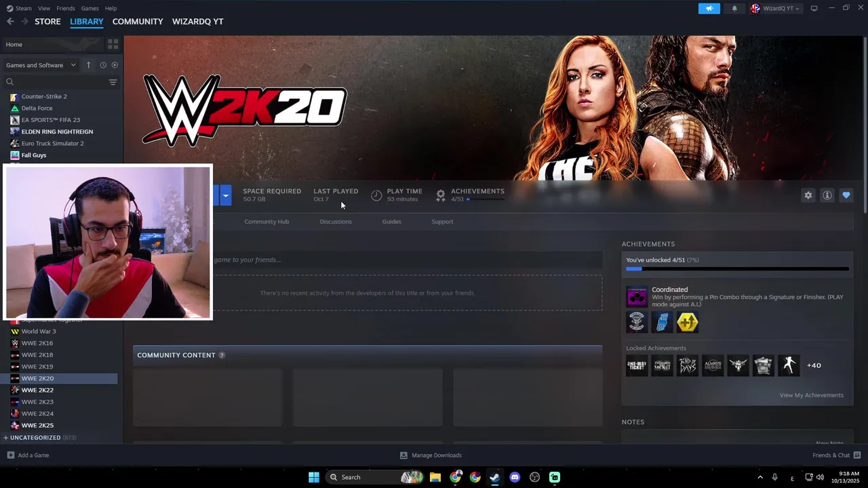The height and width of the screenshot is (488, 868).
Task: Select EA SPORTS FIFA 23 in library
Action: 50,120
